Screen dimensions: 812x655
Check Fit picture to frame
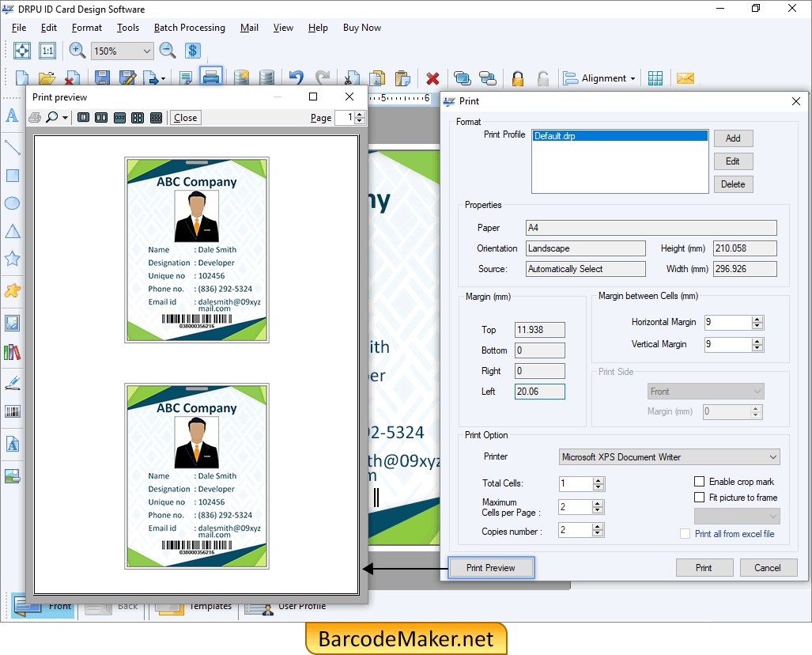(699, 498)
